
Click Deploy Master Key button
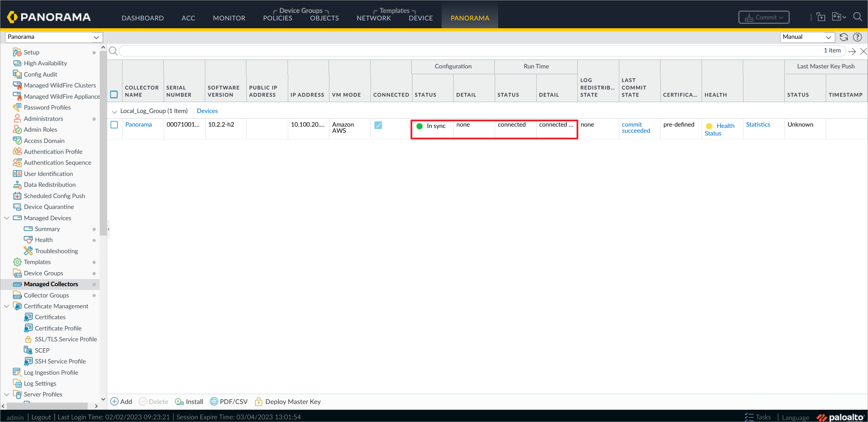[x=288, y=402]
